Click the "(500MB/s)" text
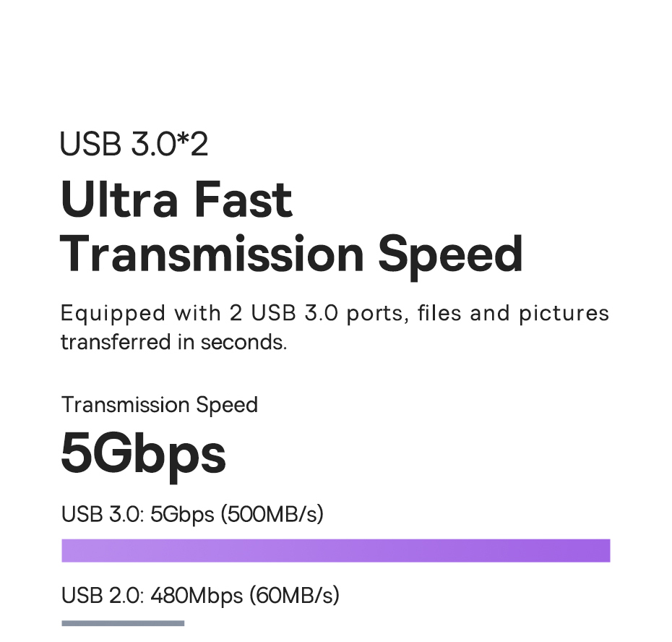This screenshot has height=642, width=672. pos(272,515)
